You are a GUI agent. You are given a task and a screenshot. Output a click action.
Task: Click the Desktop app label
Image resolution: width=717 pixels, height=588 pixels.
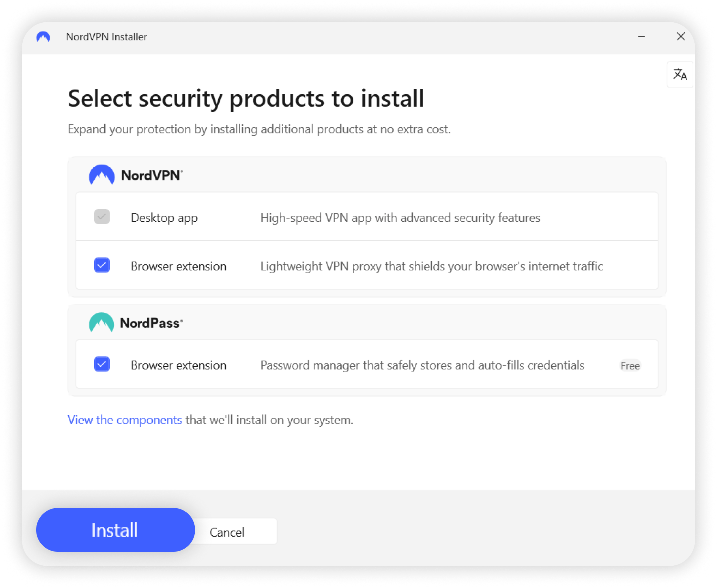[164, 218]
